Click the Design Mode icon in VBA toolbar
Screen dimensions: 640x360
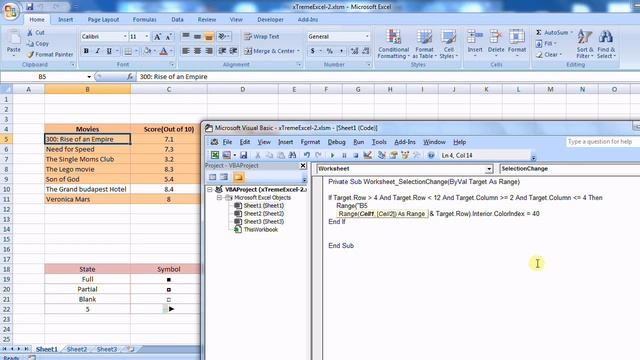pos(367,156)
